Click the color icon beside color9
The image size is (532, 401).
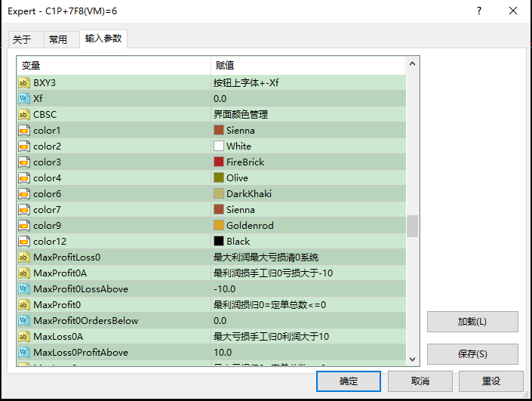(23, 226)
